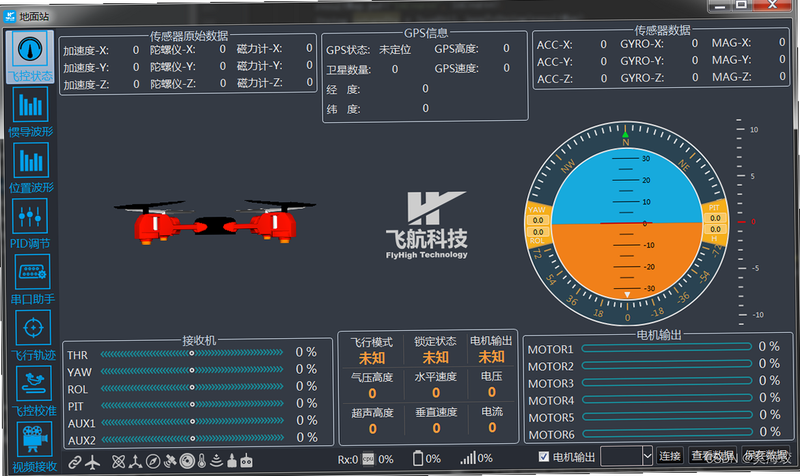This screenshot has height=476, width=800.
Task: Click the AUX2 receiver channel slider
Action: (x=193, y=438)
